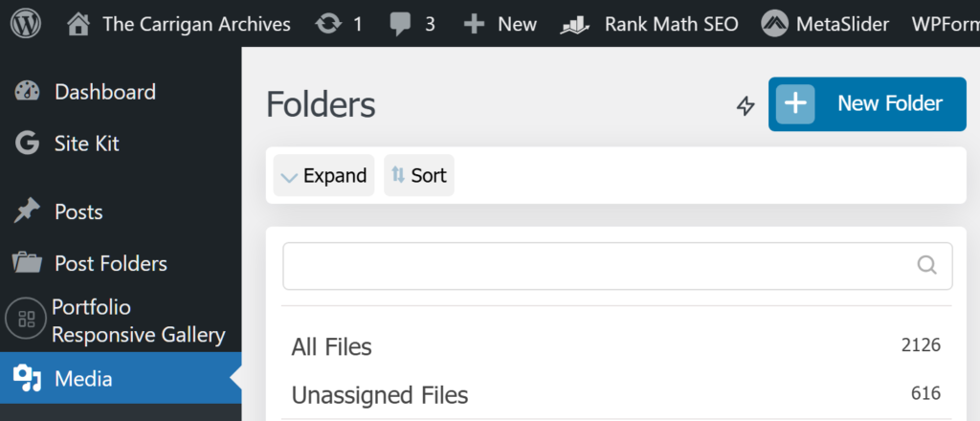The width and height of the screenshot is (980, 421).
Task: Open Portfolio Responsive Gallery menu
Action: [x=138, y=321]
